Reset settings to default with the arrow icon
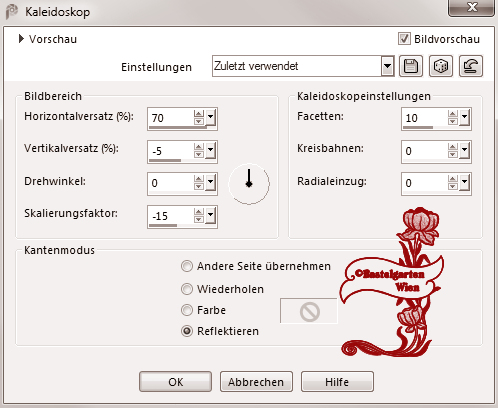 pos(471,66)
